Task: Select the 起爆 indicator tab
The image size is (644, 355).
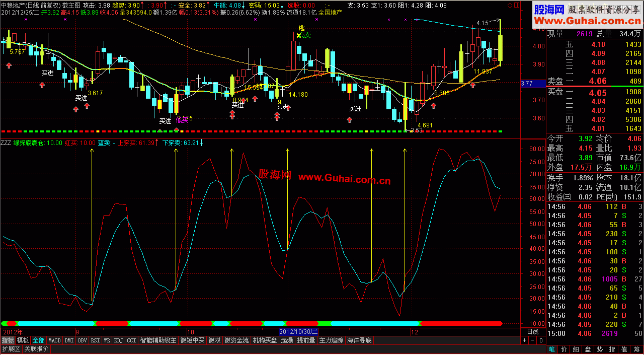Action: [287, 341]
